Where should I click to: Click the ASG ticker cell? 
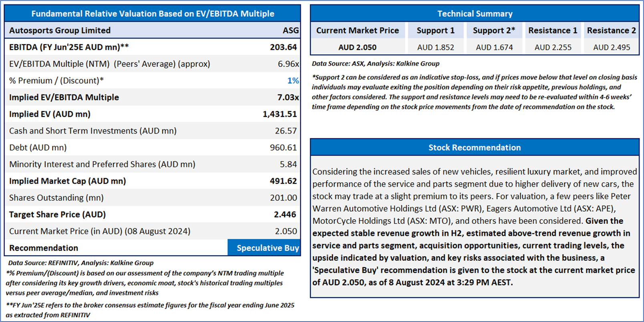(291, 30)
